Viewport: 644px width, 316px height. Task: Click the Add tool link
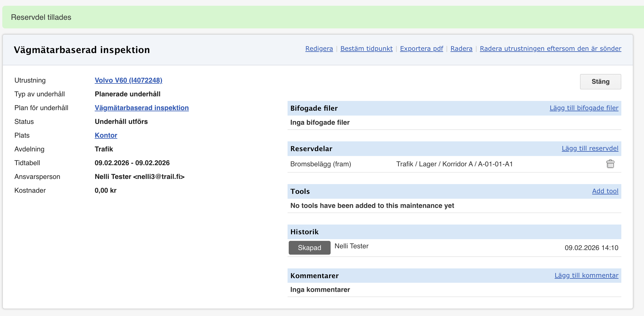[605, 191]
